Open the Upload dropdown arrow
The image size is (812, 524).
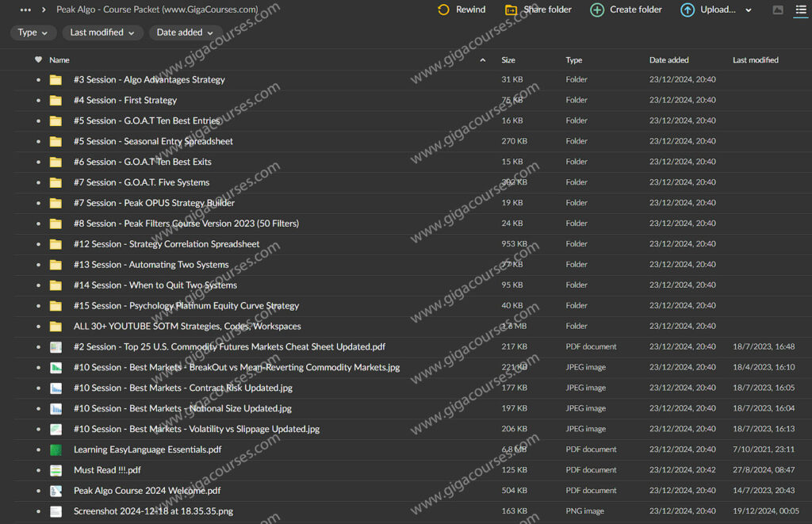tap(749, 10)
